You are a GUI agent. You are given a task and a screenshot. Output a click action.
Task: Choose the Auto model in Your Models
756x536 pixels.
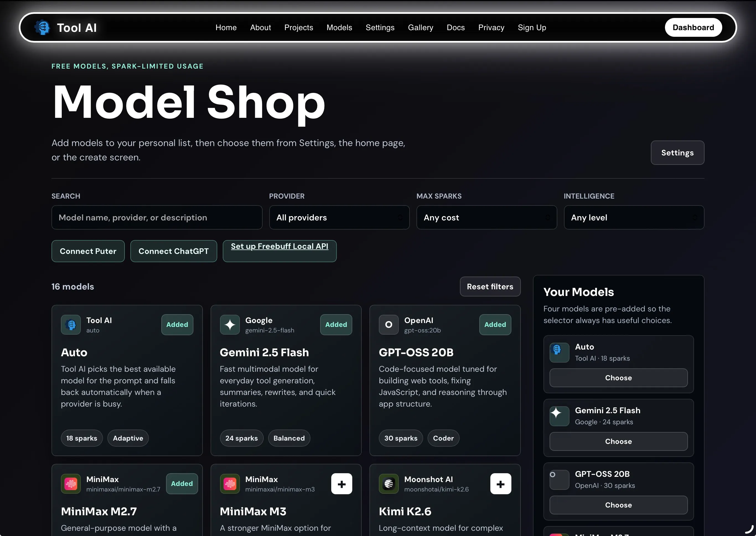tap(618, 378)
